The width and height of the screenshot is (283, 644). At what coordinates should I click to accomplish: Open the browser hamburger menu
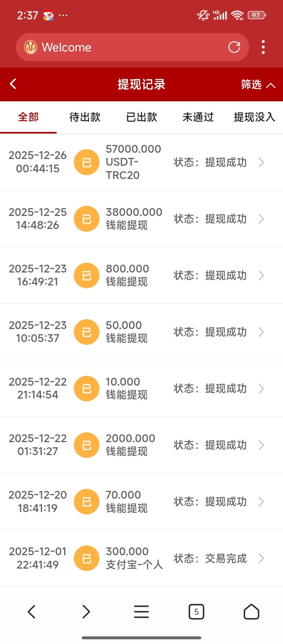click(x=141, y=612)
